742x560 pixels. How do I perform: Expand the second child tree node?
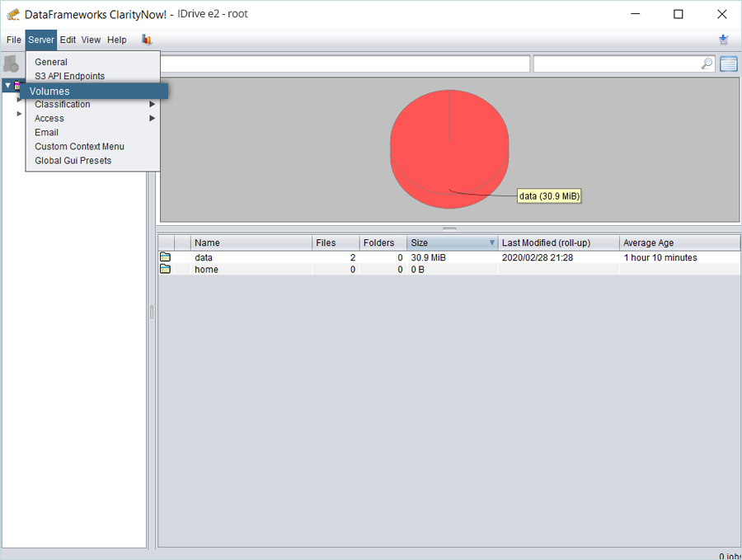19,114
